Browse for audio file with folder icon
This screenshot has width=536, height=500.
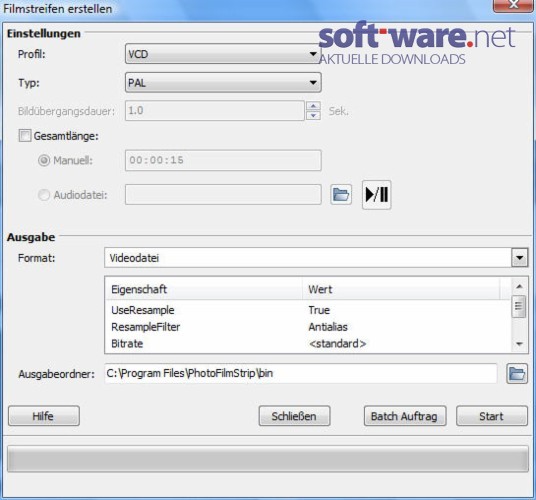tap(341, 195)
